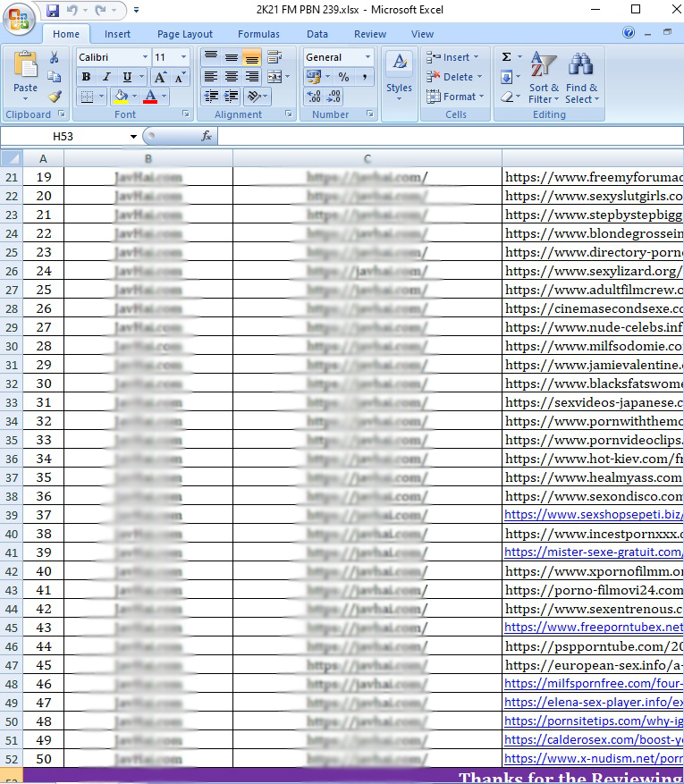The image size is (684, 784).
Task: Undo last action in Quick Access toolbar
Action: 72,10
